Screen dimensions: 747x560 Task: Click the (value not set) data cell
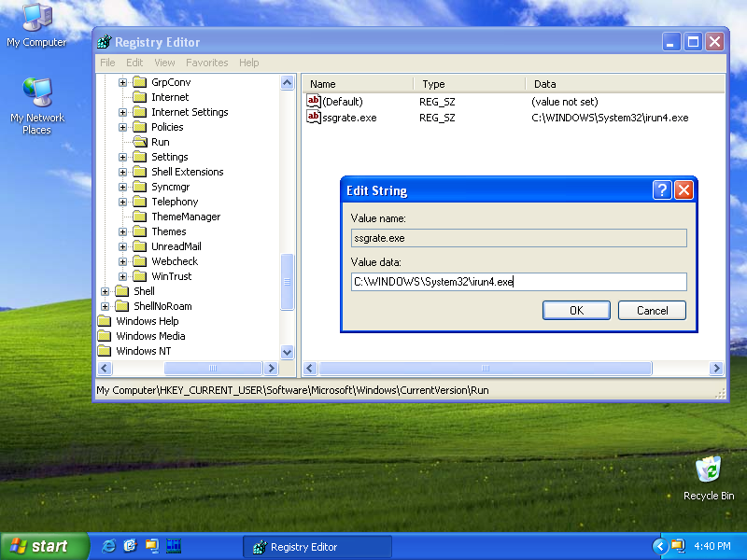(x=565, y=102)
